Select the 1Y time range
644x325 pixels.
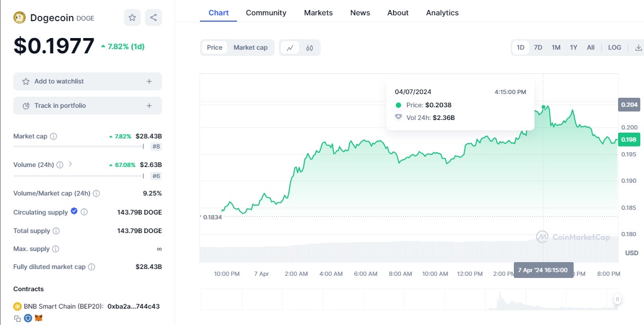click(x=574, y=48)
